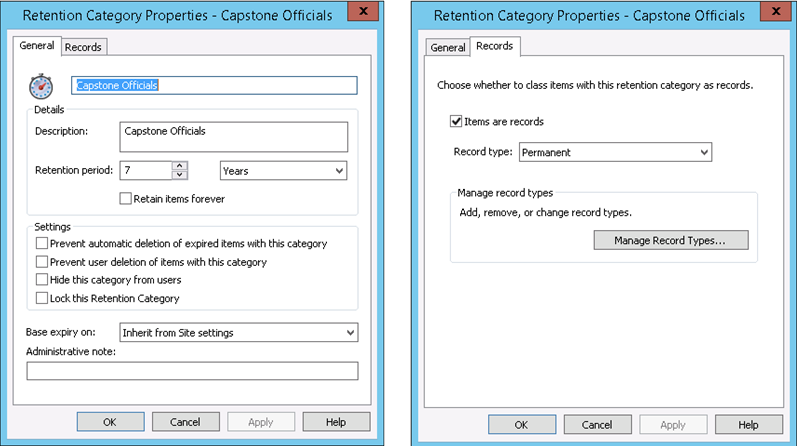Screen dimensions: 797x446
Task: Click the category name field Capstone Officials
Action: tap(214, 85)
